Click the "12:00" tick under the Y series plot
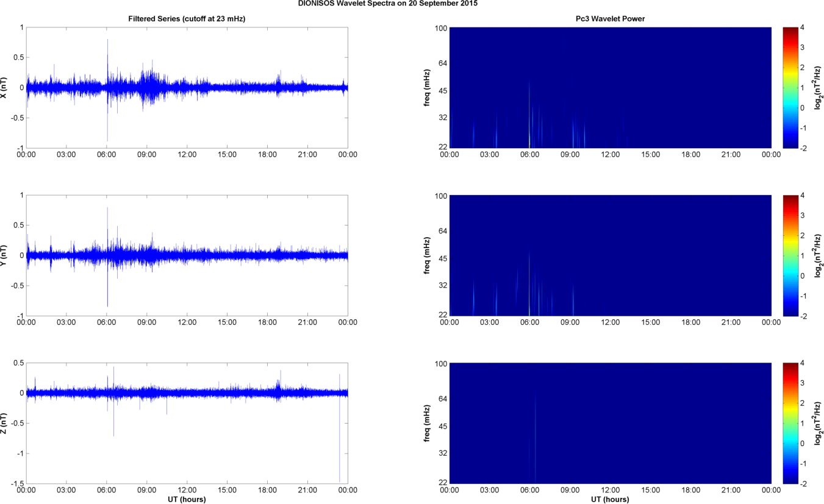The height and width of the screenshot is (504, 824). point(187,322)
